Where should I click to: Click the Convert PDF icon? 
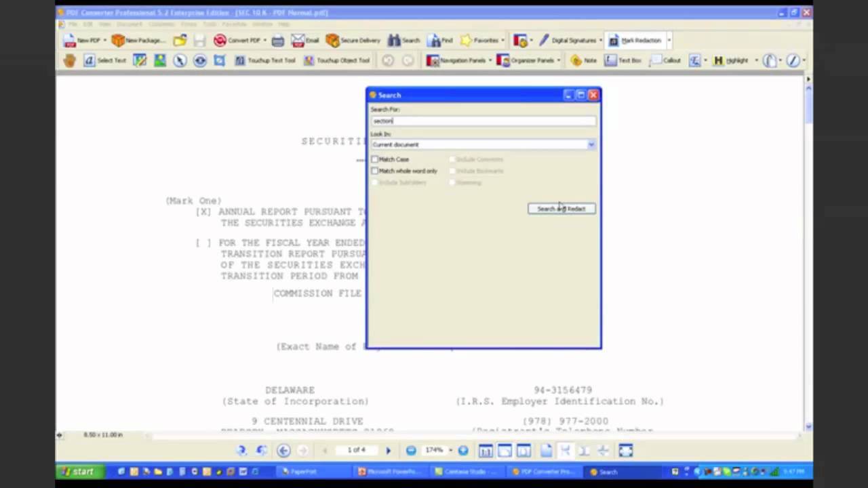coord(220,41)
